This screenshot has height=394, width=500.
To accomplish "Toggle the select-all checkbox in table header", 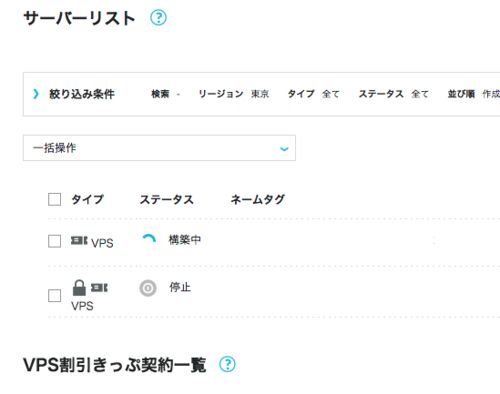I will pos(54,200).
